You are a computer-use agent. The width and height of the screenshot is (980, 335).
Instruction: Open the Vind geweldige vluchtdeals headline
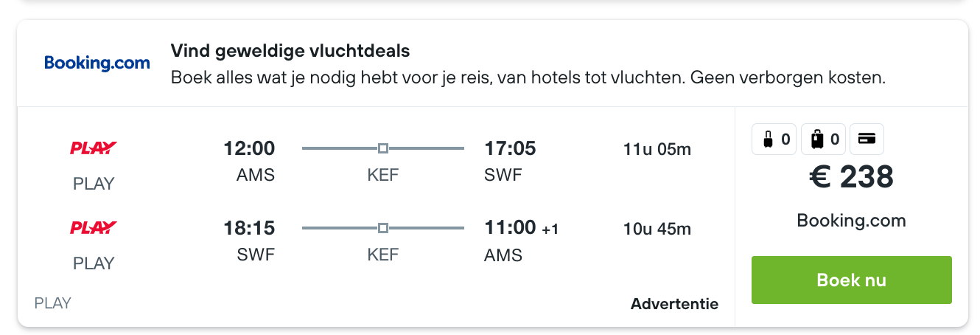click(x=290, y=51)
